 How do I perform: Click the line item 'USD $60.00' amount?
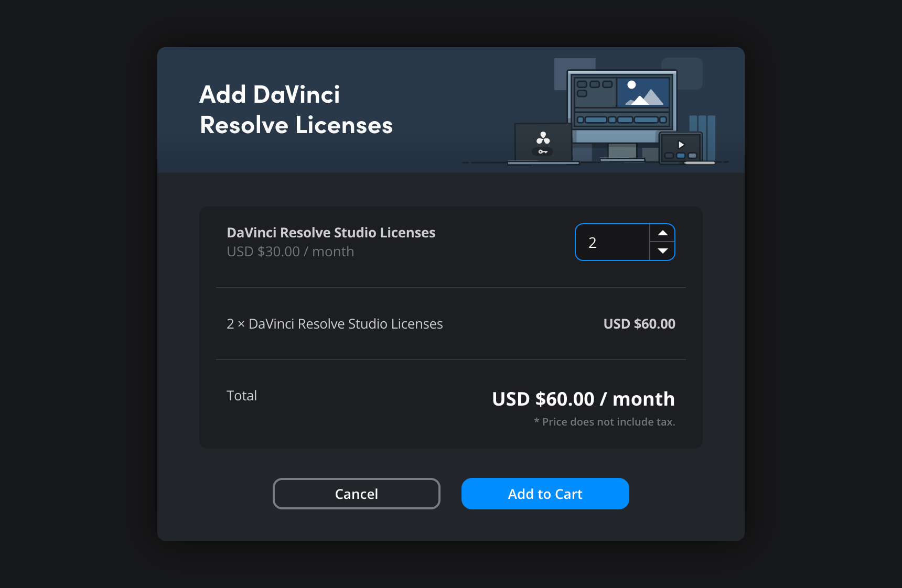pyautogui.click(x=639, y=324)
